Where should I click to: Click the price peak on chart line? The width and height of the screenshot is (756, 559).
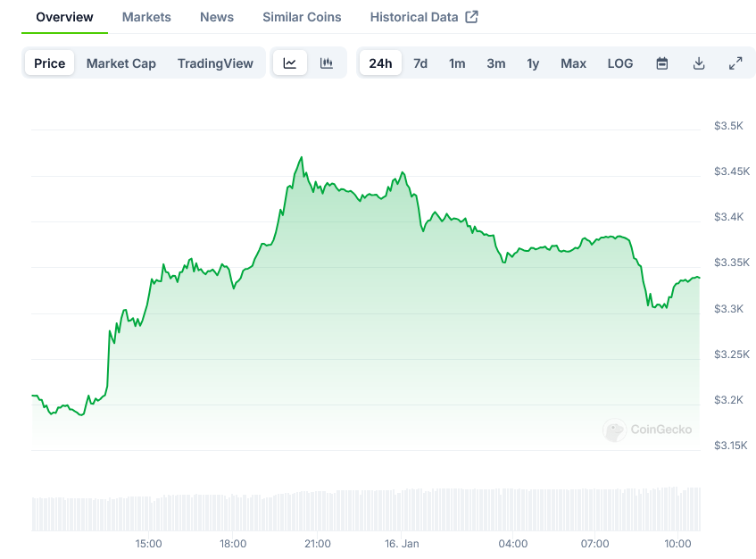302,158
